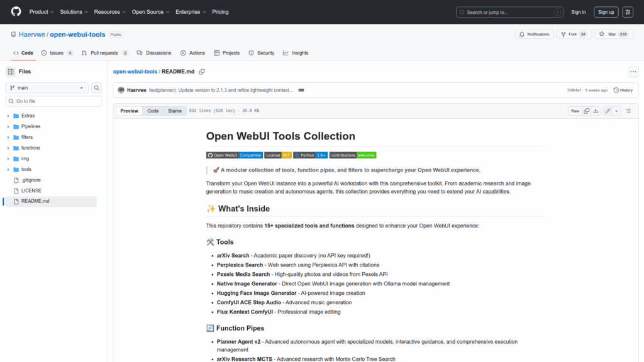Click the GitHub logo icon

16,12
